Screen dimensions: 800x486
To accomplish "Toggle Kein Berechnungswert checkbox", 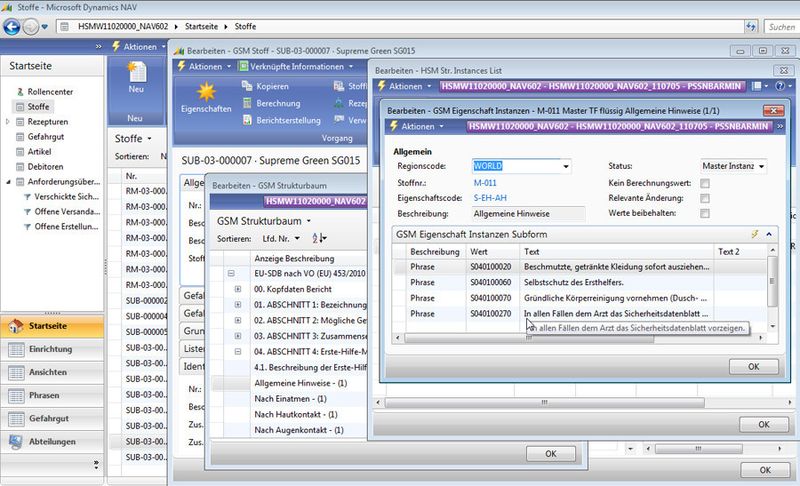I will click(x=705, y=183).
